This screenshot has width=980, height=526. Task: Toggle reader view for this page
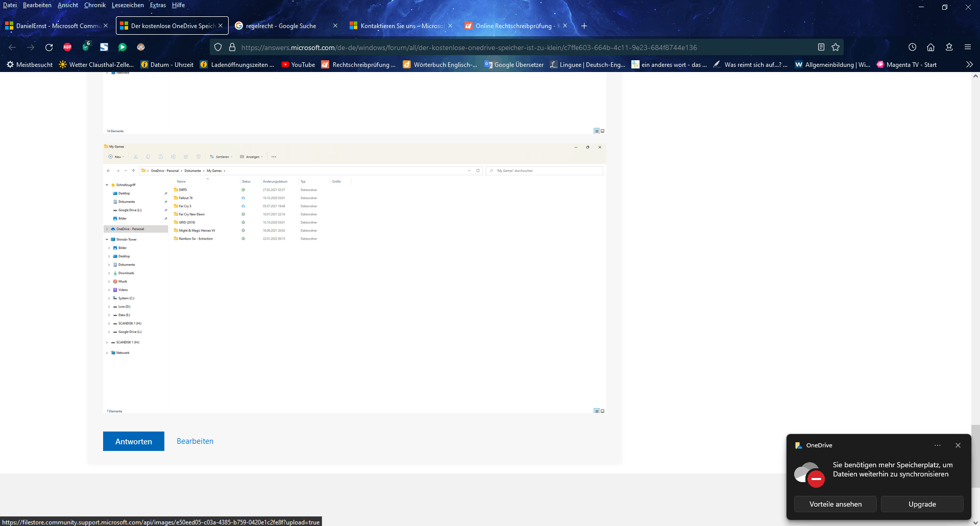pyautogui.click(x=821, y=47)
